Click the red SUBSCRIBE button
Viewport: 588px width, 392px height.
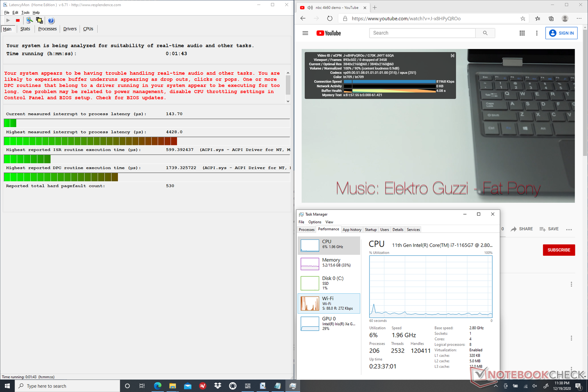(x=559, y=250)
